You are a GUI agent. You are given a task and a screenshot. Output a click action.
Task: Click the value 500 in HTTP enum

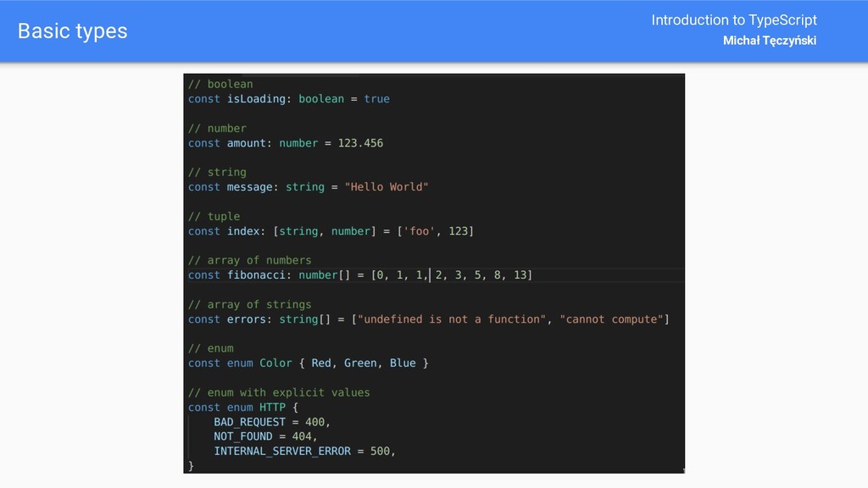[x=380, y=452]
